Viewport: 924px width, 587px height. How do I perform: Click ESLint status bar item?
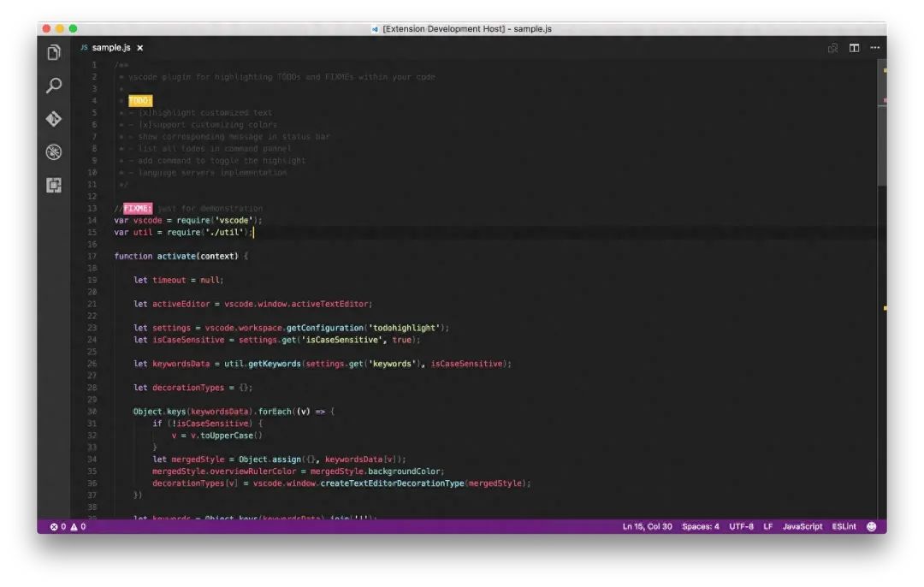(x=844, y=526)
